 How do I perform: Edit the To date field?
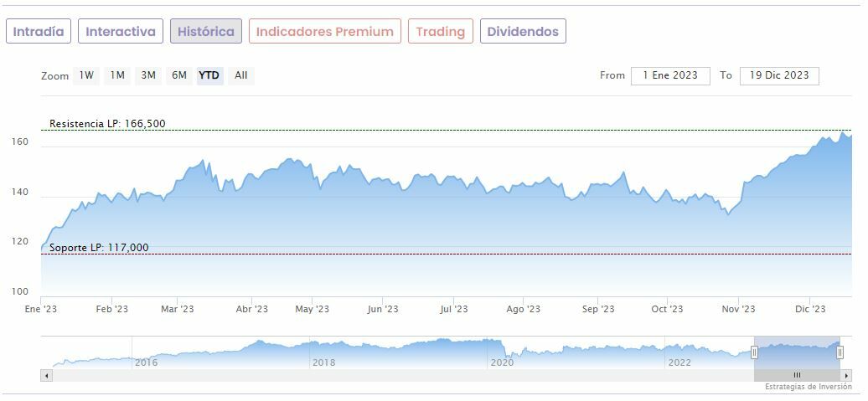[x=779, y=75]
